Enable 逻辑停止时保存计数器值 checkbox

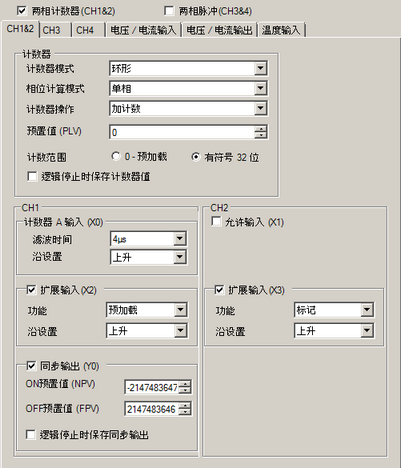pyautogui.click(x=32, y=176)
